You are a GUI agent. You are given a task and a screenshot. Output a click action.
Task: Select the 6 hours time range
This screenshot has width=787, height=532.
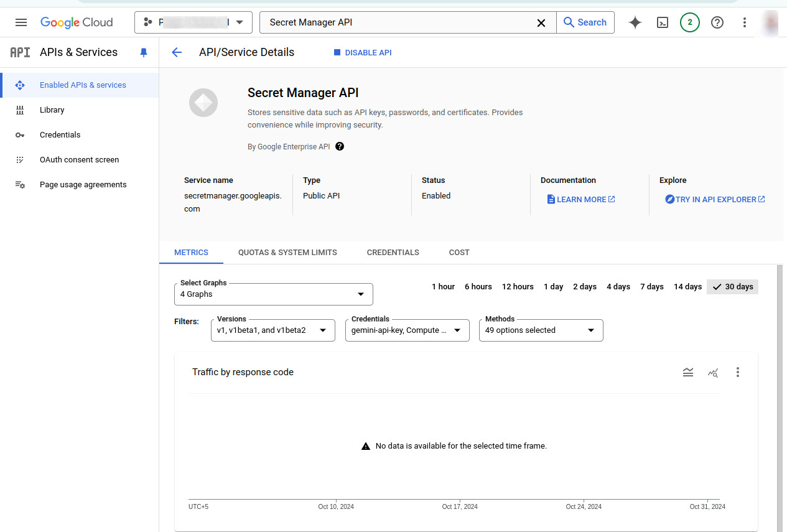(478, 287)
